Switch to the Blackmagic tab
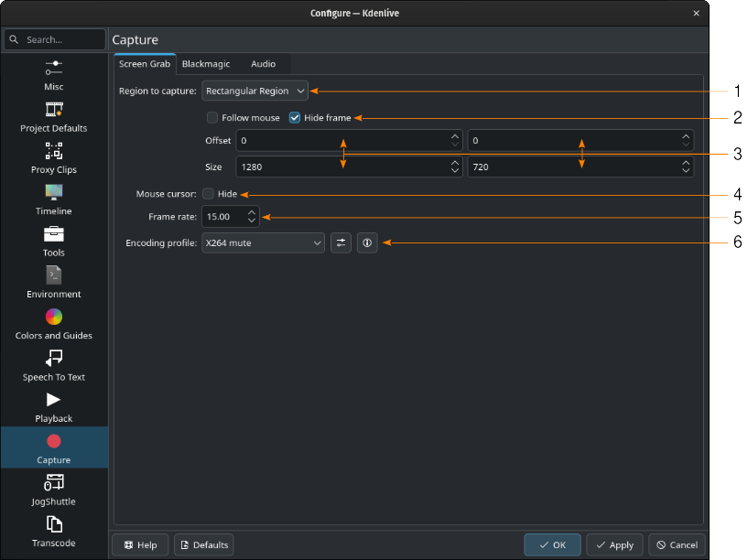Image resolution: width=748 pixels, height=560 pixels. (206, 64)
